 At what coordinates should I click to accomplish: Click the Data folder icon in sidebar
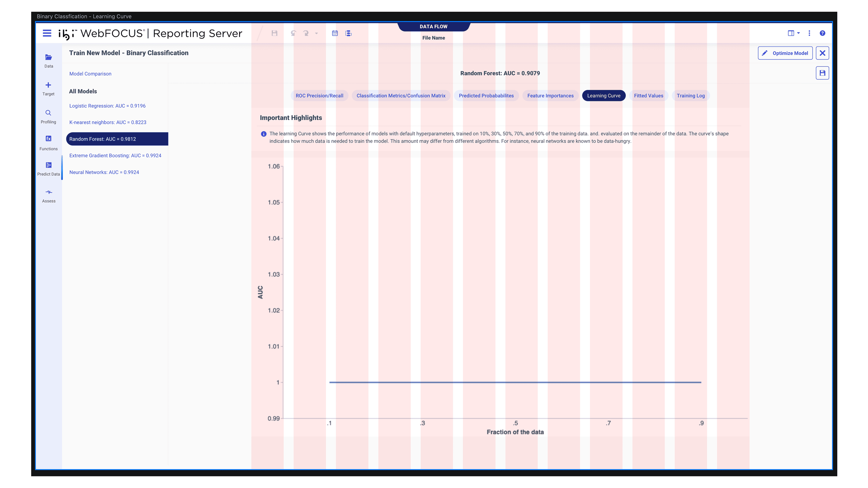[49, 57]
